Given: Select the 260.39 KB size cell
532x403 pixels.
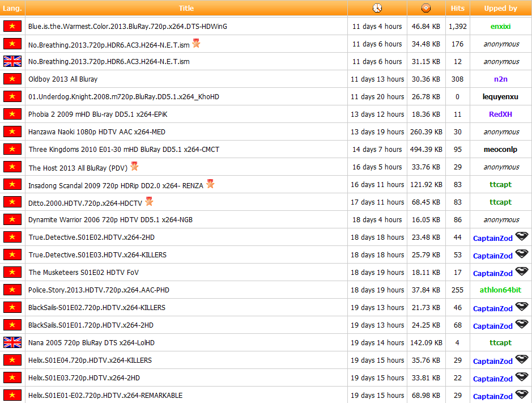Looking at the screenshot, I should (x=426, y=131).
